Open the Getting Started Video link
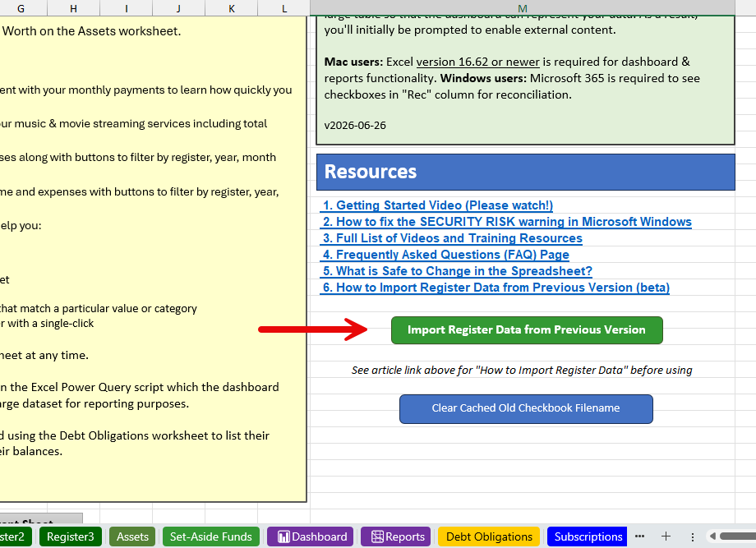 coord(438,205)
